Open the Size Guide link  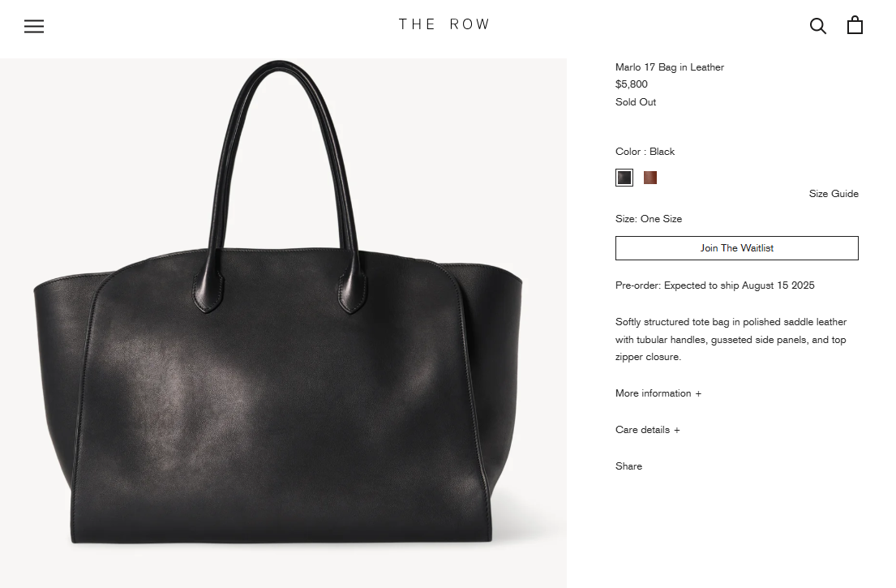(833, 194)
